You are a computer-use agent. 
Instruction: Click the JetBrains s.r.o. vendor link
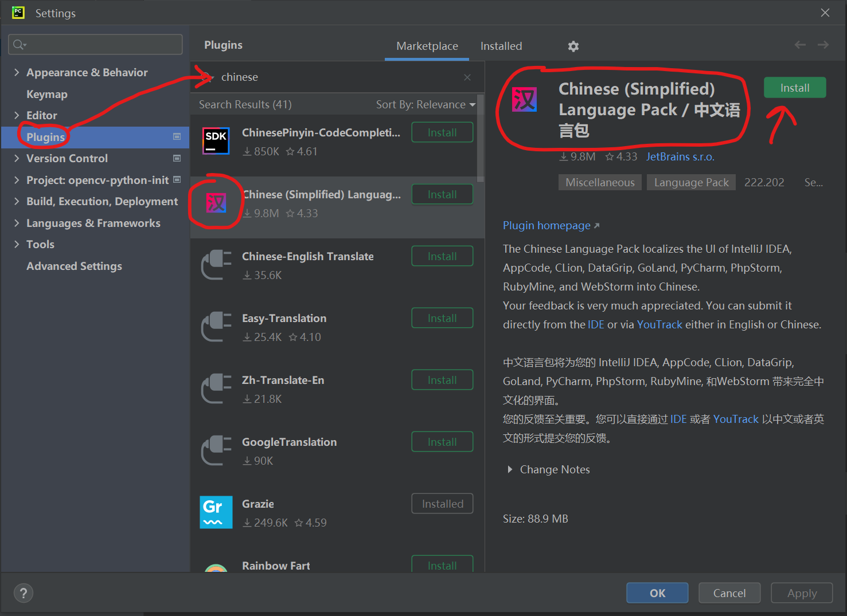[680, 156]
